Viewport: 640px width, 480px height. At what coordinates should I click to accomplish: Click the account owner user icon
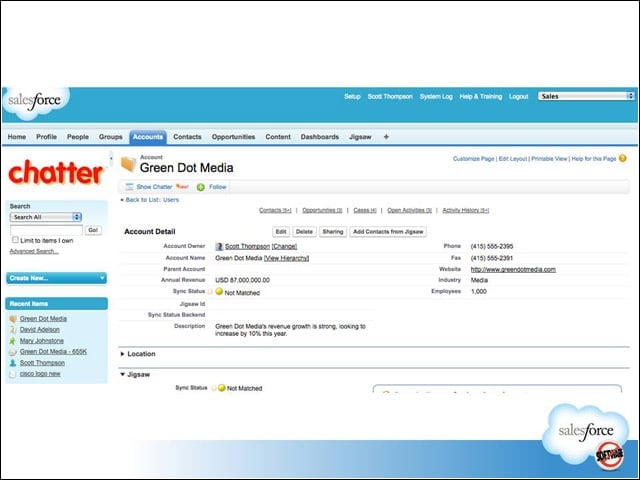pyautogui.click(x=219, y=247)
